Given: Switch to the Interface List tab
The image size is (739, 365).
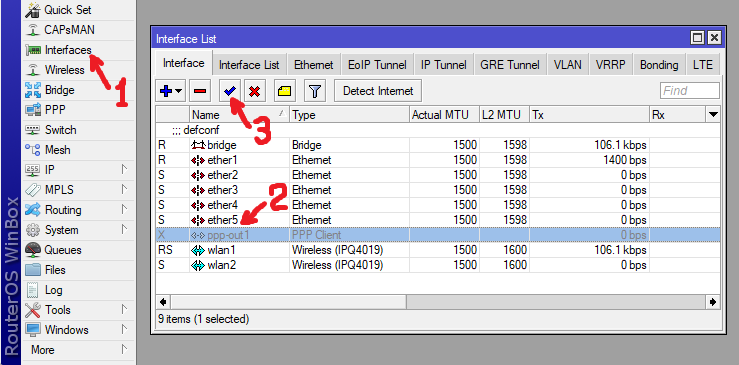Looking at the screenshot, I should pyautogui.click(x=249, y=65).
